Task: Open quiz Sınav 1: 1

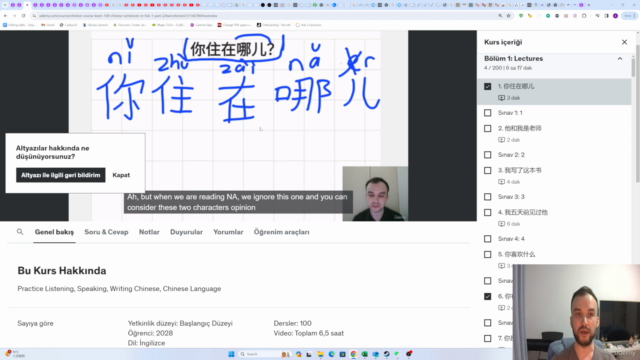Action: (510, 113)
